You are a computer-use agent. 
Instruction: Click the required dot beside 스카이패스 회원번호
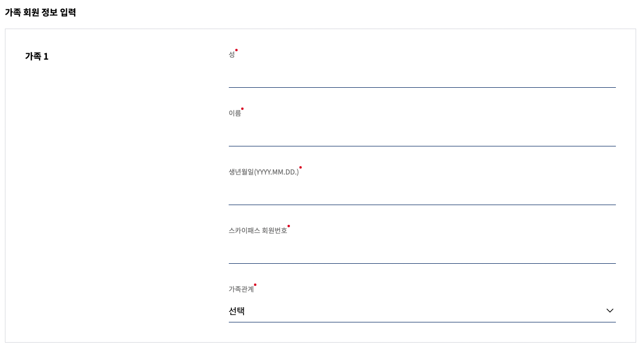288,225
